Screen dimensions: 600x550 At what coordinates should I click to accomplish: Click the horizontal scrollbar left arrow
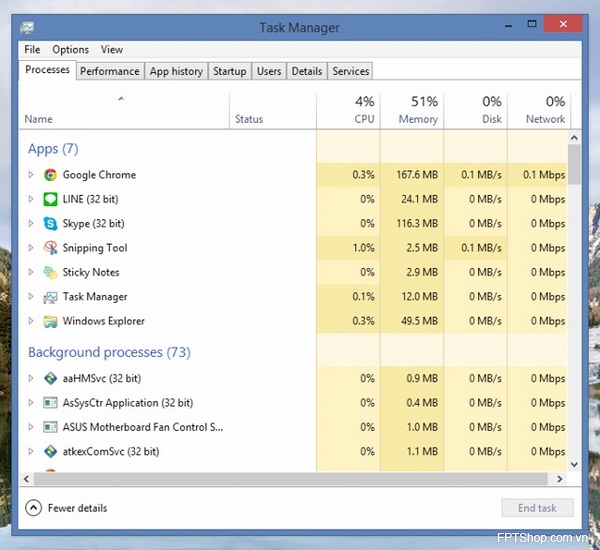(26, 479)
